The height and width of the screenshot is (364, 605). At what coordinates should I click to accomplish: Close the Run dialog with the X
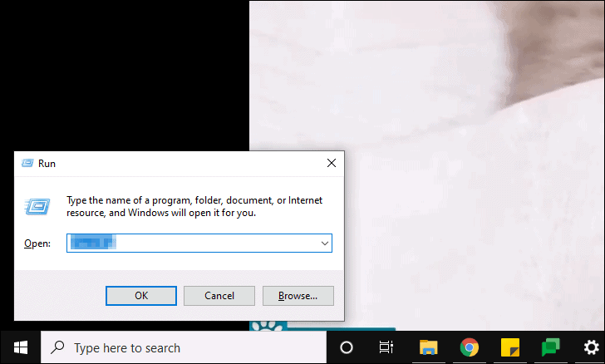pyautogui.click(x=332, y=163)
